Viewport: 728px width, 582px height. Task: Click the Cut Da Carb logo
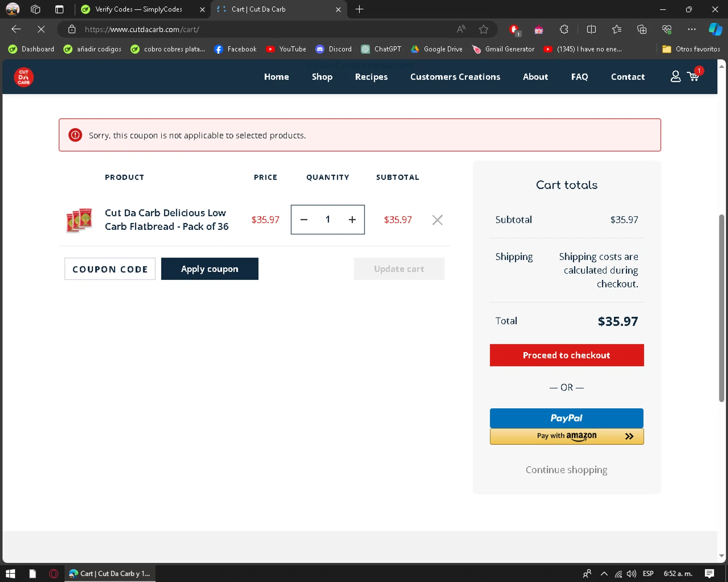point(23,77)
